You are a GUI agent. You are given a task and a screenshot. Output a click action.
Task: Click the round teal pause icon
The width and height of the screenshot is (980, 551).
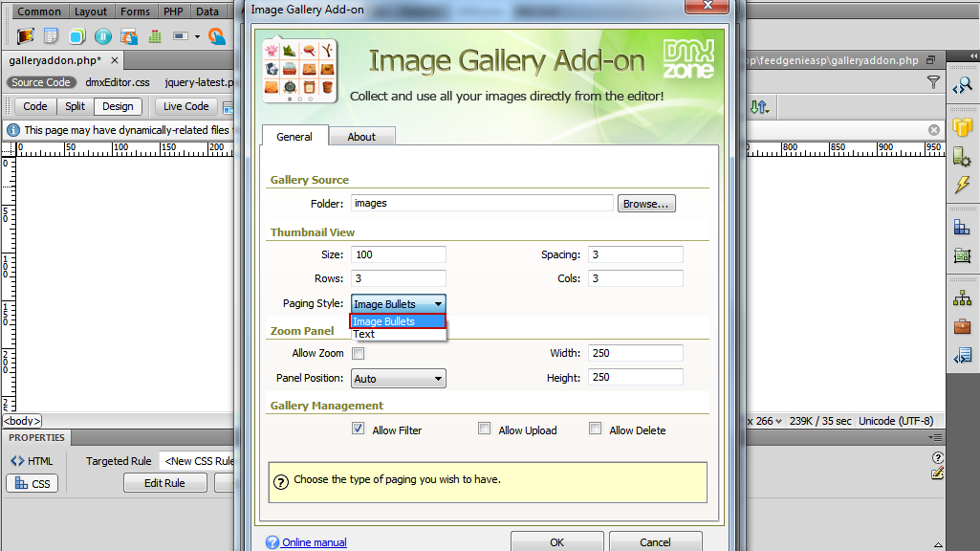click(x=103, y=36)
